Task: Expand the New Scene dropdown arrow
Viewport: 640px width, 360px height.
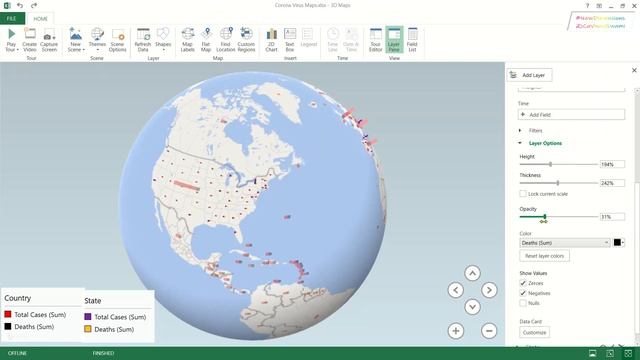Action: pos(84,50)
